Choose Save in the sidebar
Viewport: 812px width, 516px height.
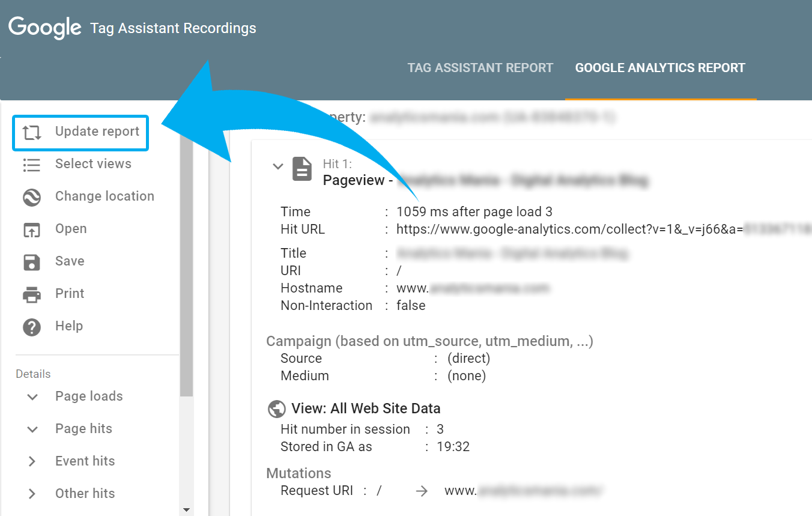pyautogui.click(x=70, y=261)
